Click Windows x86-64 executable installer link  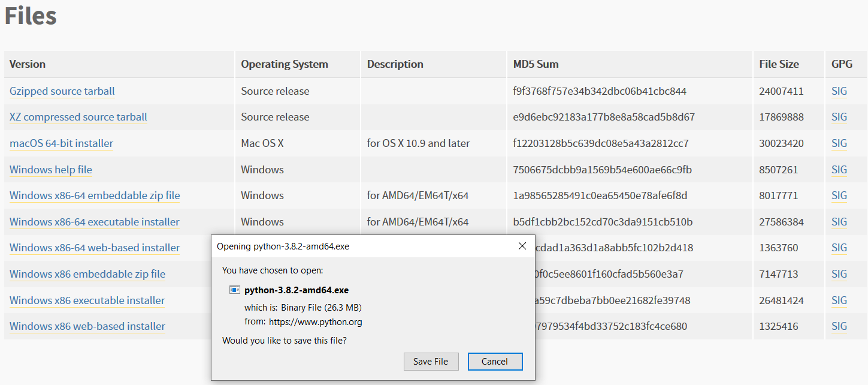click(x=95, y=222)
